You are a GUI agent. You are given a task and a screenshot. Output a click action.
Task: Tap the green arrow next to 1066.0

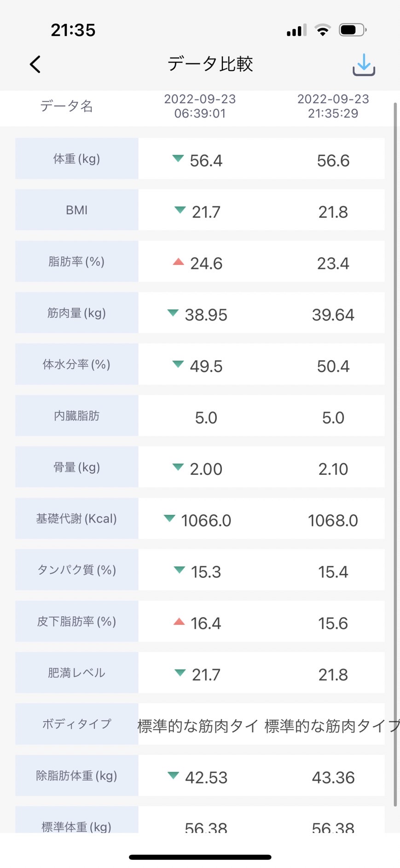pyautogui.click(x=169, y=518)
